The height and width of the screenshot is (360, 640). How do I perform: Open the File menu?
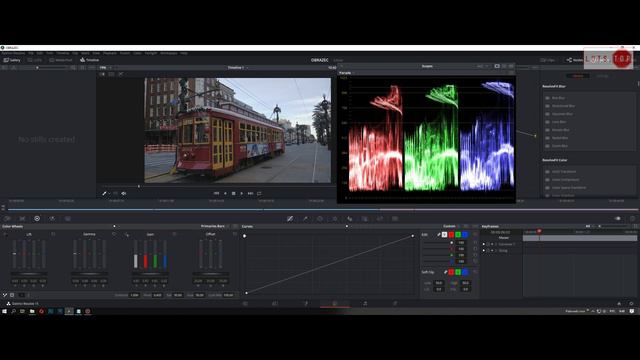(x=31, y=53)
